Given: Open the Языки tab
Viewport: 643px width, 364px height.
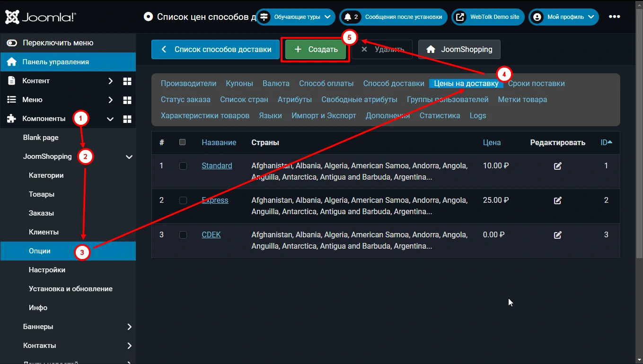Looking at the screenshot, I should (x=270, y=116).
